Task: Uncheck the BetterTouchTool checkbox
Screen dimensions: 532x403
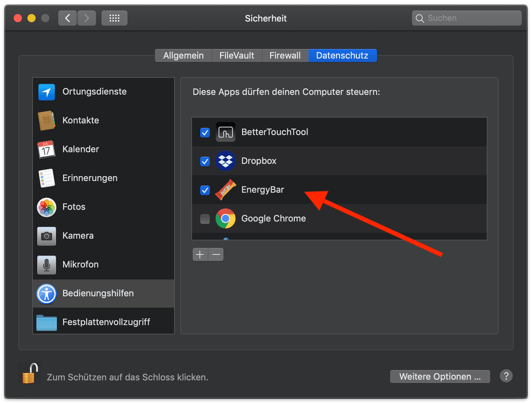Action: click(x=205, y=132)
